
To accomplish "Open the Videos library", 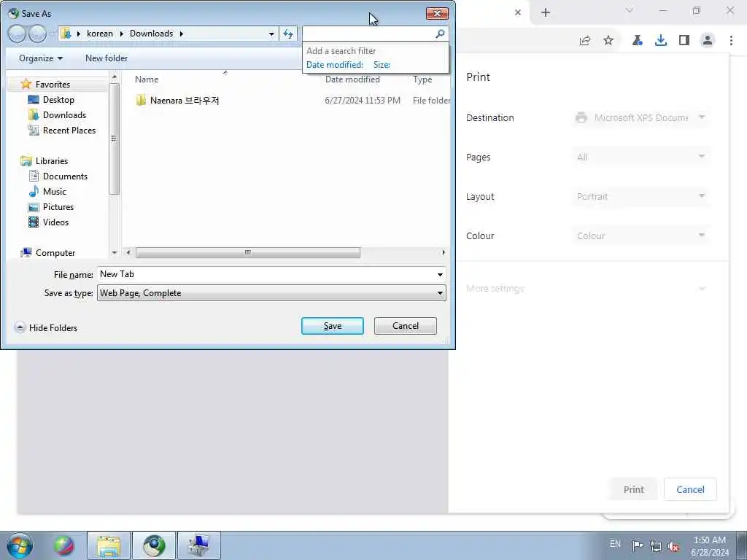I will (55, 222).
